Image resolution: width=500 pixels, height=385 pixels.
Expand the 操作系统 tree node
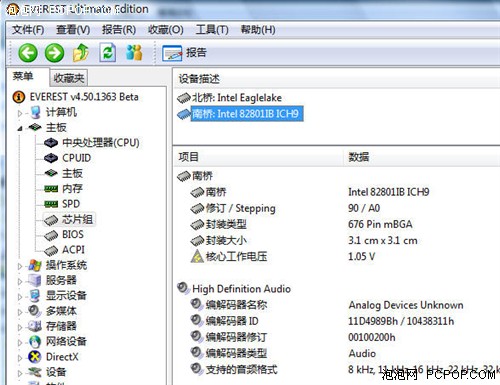(x=20, y=266)
